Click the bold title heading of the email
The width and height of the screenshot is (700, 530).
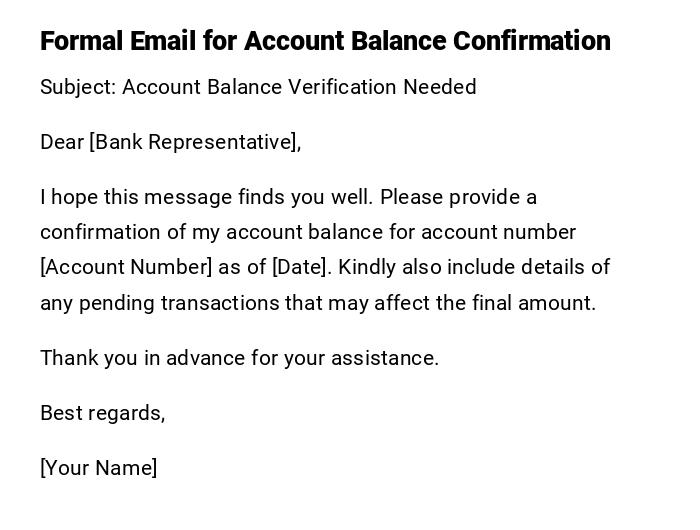(325, 41)
